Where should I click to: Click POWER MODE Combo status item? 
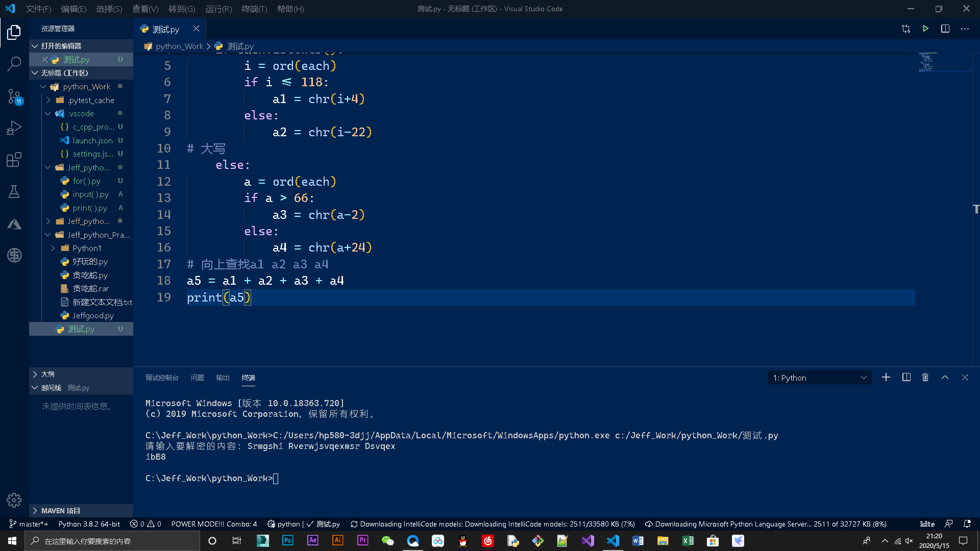[x=214, y=524]
